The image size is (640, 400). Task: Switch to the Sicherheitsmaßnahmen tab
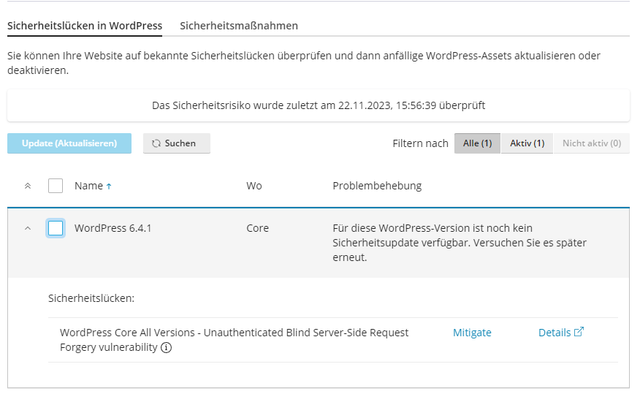[239, 26]
